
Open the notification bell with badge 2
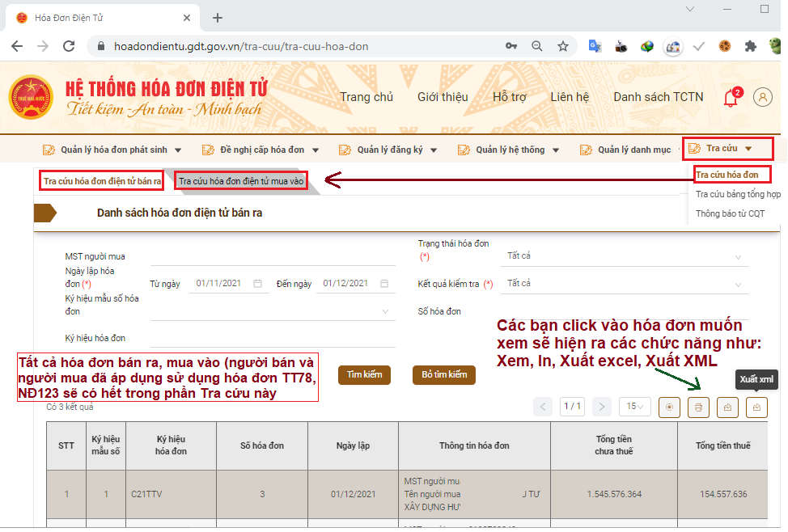[729, 97]
